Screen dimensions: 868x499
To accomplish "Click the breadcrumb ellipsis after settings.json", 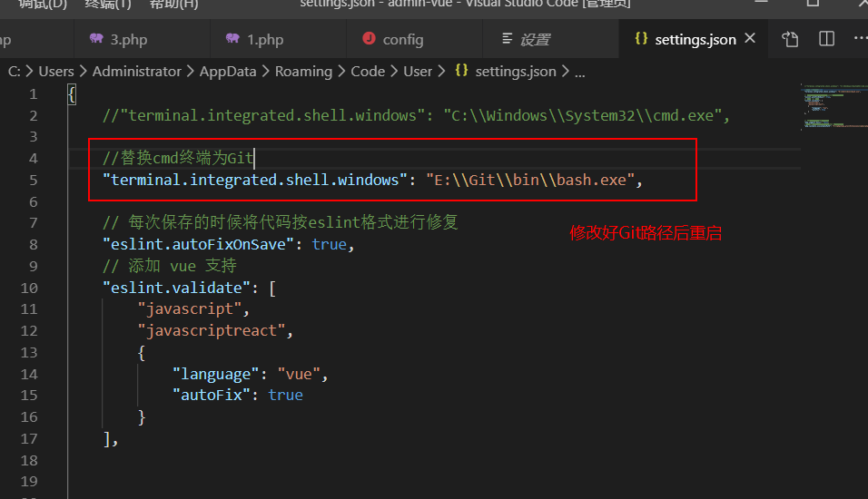I will point(579,73).
